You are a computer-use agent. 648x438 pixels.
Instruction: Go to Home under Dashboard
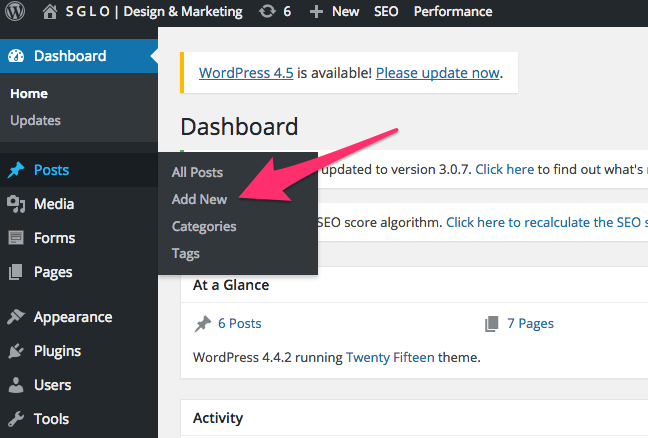point(29,93)
